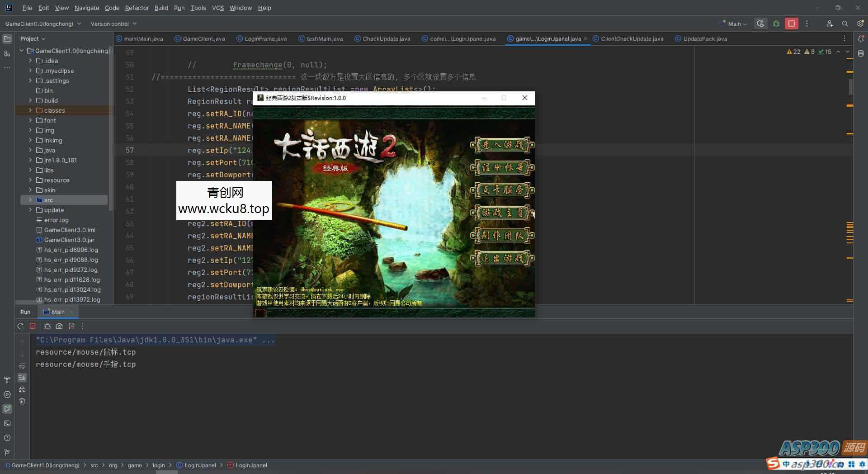The height and width of the screenshot is (474, 868).
Task: Open the Version control dropdown
Action: [113, 24]
